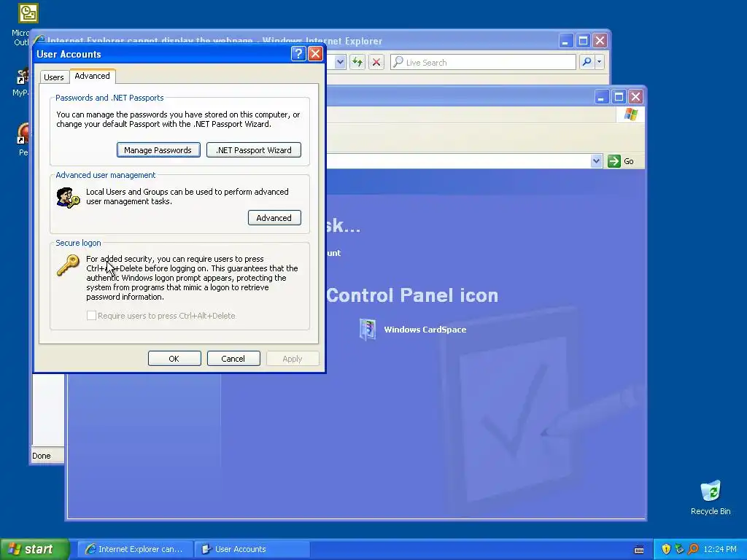Select the Advanced tab in User Accounts
The height and width of the screenshot is (560, 747).
point(93,76)
